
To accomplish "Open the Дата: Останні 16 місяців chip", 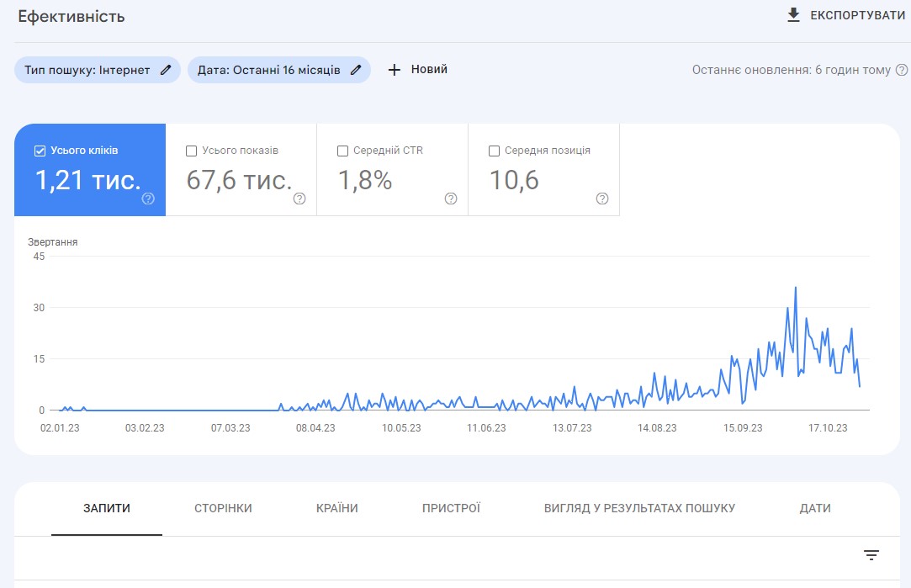I will [x=268, y=70].
